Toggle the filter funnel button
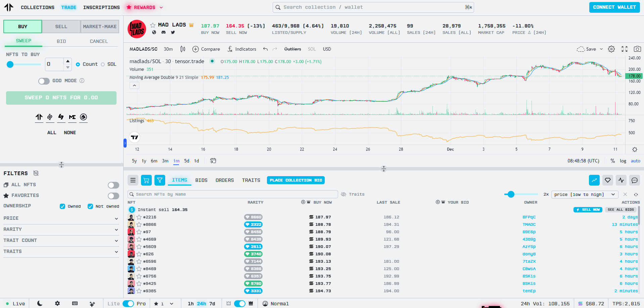 coord(160,180)
